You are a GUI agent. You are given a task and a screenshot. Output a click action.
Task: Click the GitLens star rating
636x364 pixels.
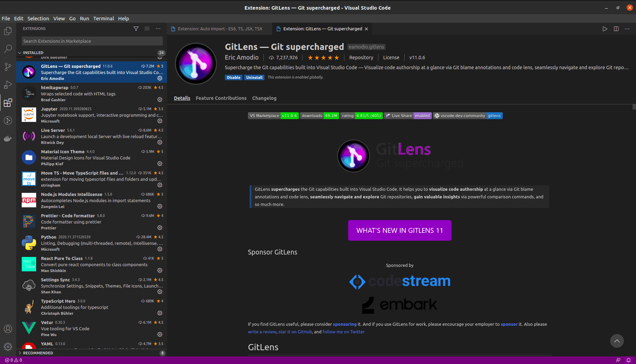pos(323,58)
